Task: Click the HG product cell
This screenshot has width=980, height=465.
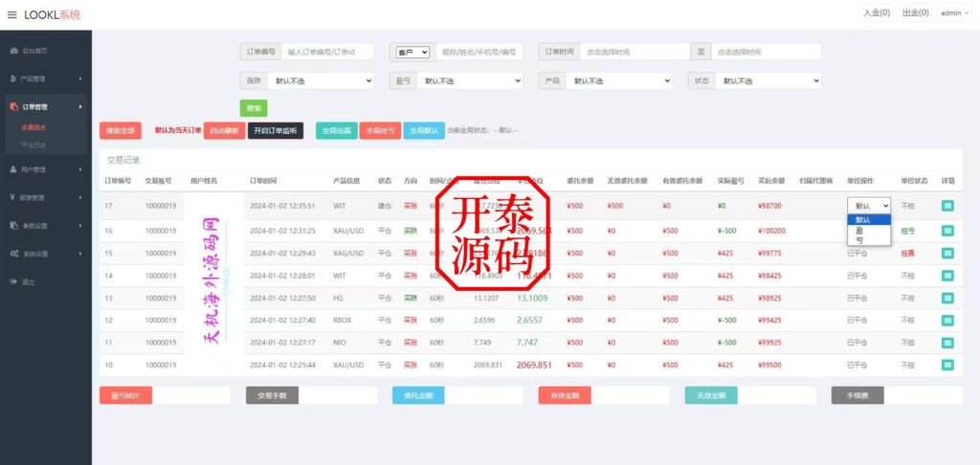Action: point(338,299)
